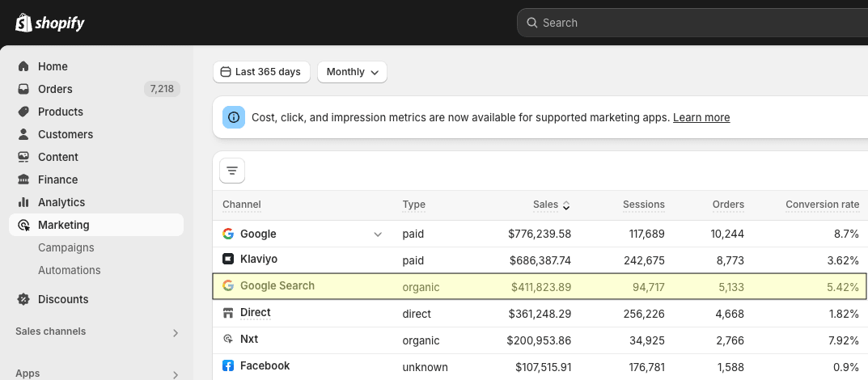Image resolution: width=868 pixels, height=380 pixels.
Task: Click the Customers person icon
Action: tap(23, 134)
